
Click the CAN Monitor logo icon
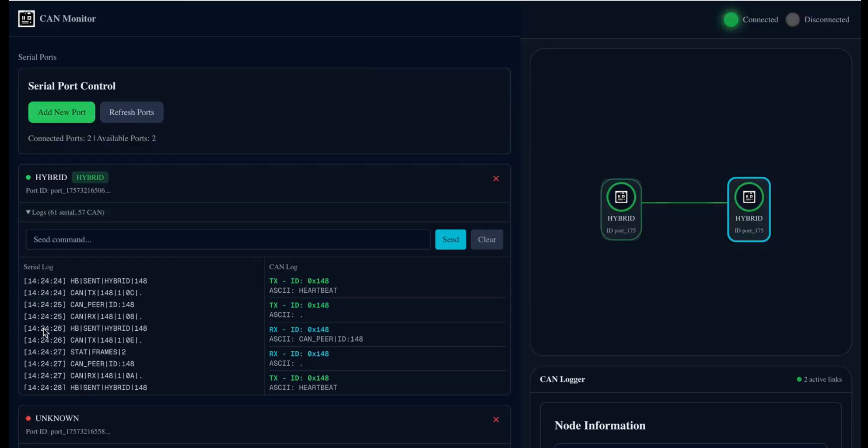pyautogui.click(x=26, y=19)
